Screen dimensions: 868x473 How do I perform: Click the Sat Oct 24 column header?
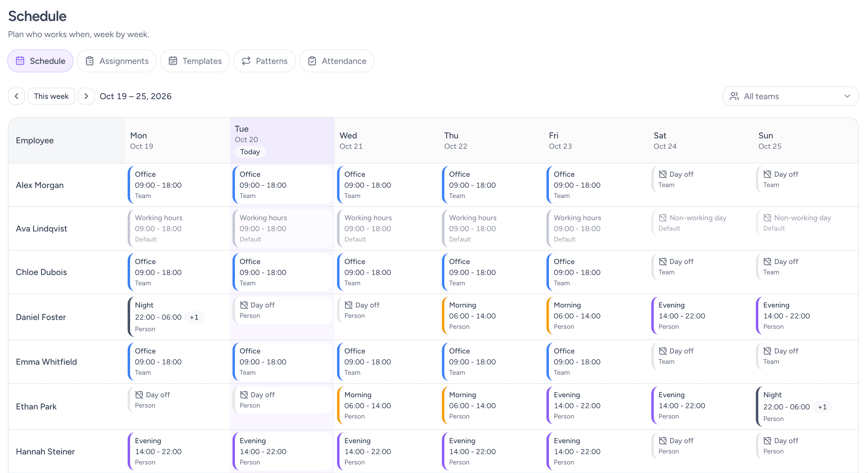click(701, 141)
